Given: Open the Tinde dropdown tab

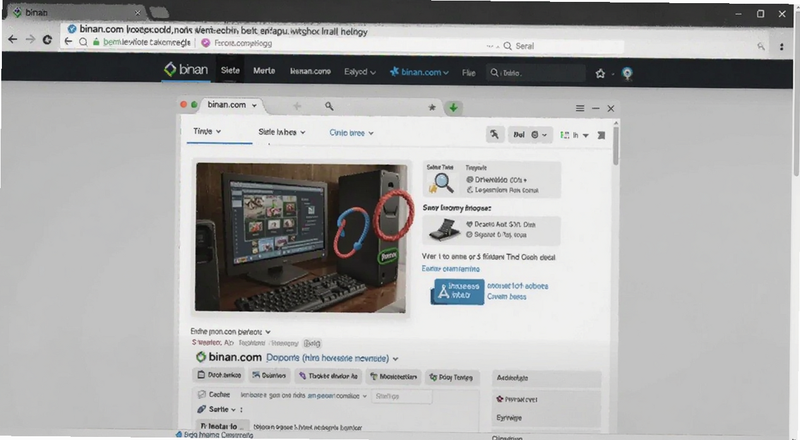Looking at the screenshot, I should point(207,131).
